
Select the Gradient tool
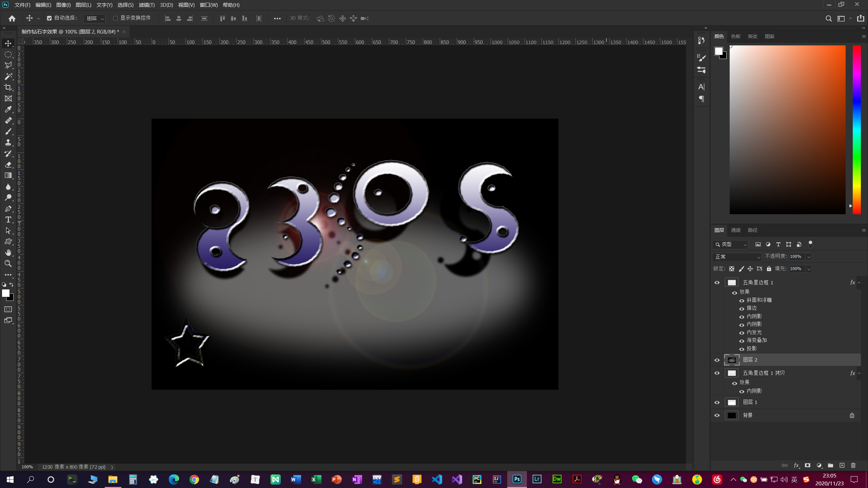coord(8,176)
